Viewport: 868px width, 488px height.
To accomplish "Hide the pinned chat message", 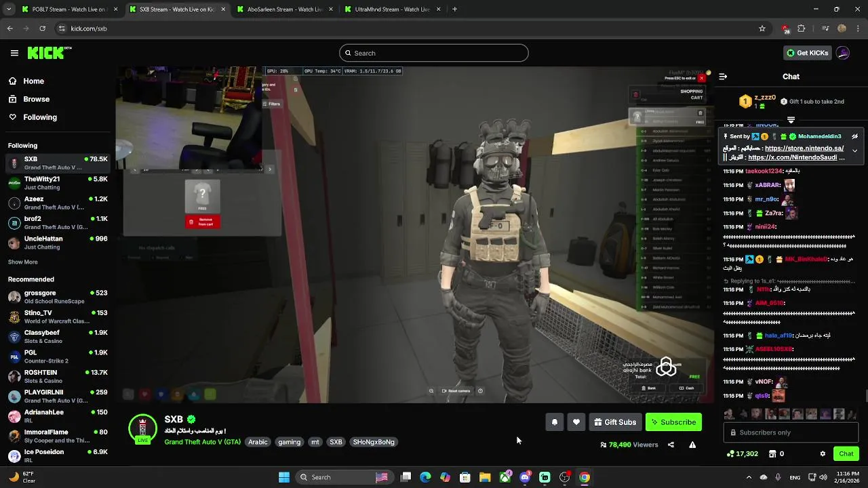I will pos(855,136).
